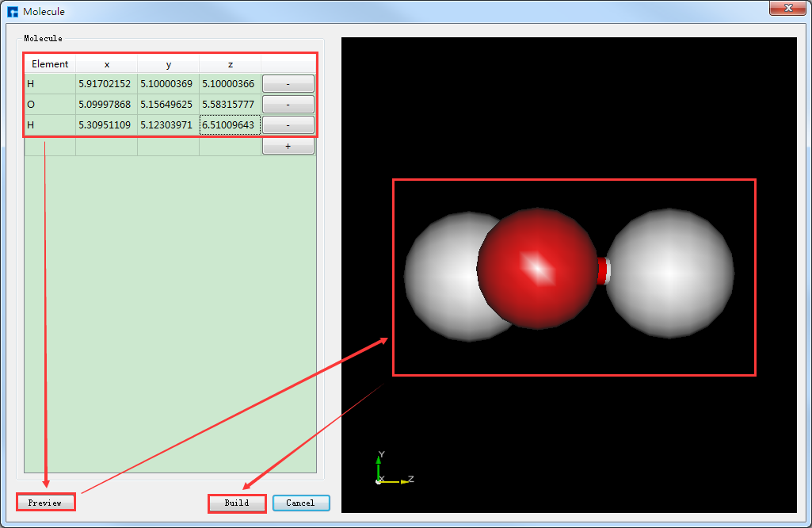This screenshot has width=812, height=528.
Task: Click the green Y axis arrow indicator
Action: point(379,460)
